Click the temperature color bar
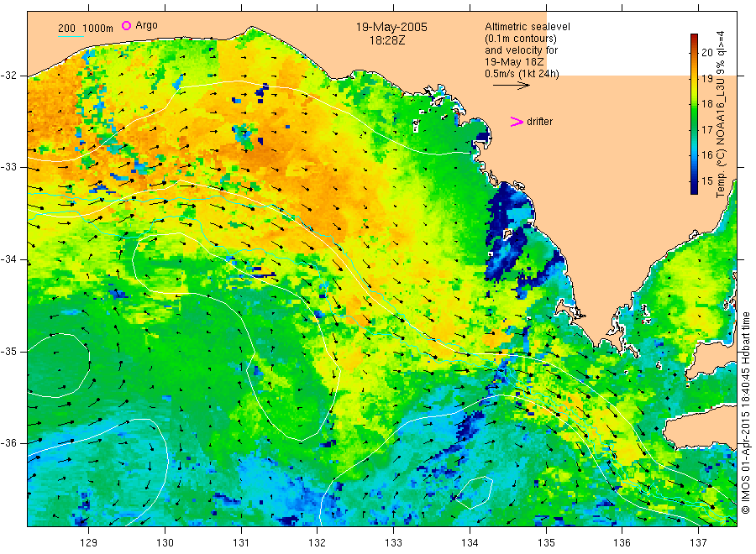756x554 pixels. pyautogui.click(x=694, y=113)
